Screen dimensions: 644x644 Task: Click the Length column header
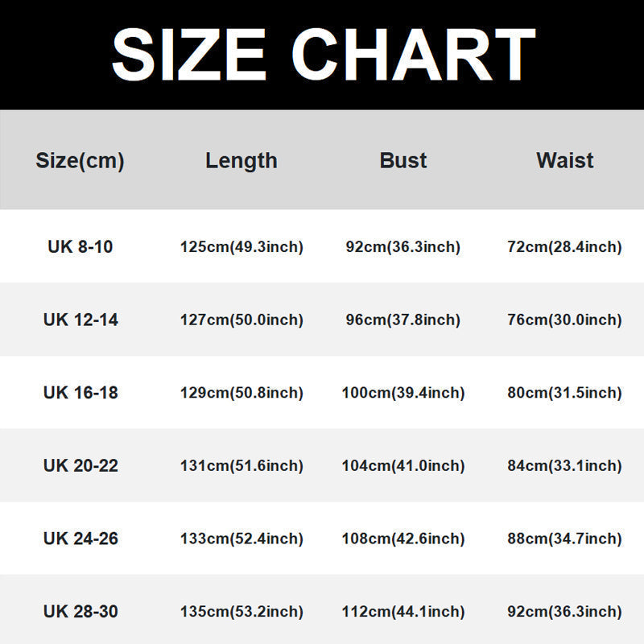coord(242,161)
